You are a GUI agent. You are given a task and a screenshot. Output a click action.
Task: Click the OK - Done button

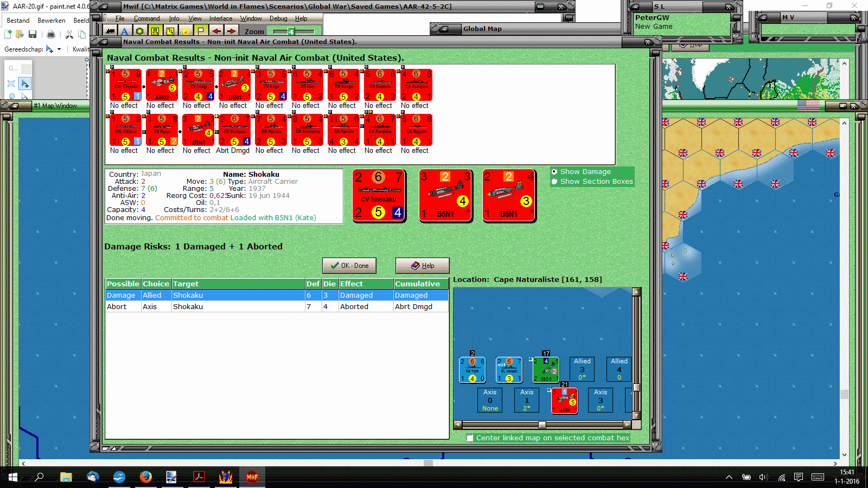(349, 266)
